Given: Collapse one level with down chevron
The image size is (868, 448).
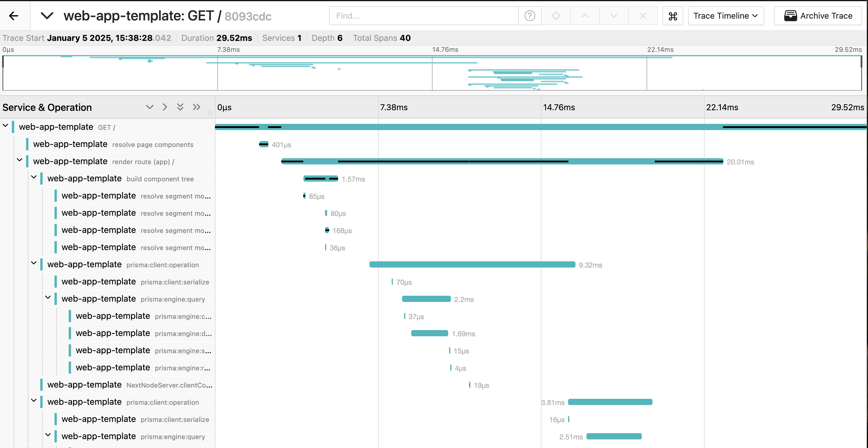Looking at the screenshot, I should coord(150,107).
